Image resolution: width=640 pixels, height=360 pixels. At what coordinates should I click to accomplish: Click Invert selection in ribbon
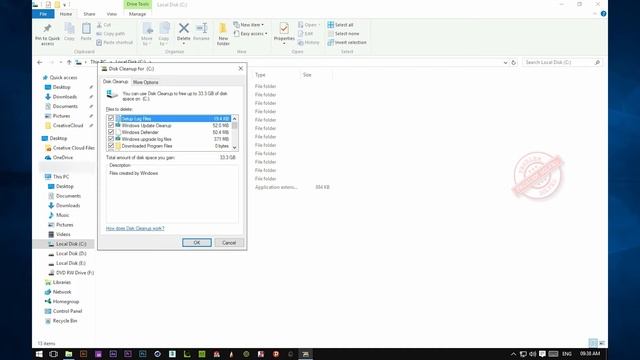(347, 42)
